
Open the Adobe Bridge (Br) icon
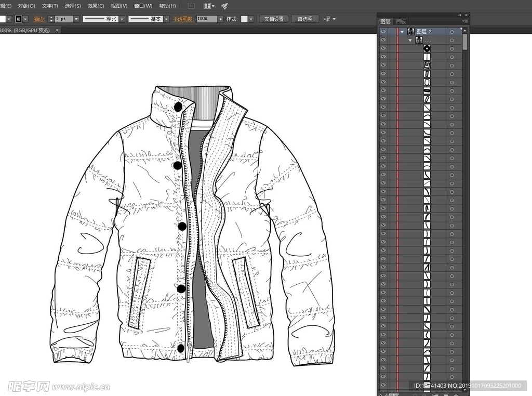191,6
